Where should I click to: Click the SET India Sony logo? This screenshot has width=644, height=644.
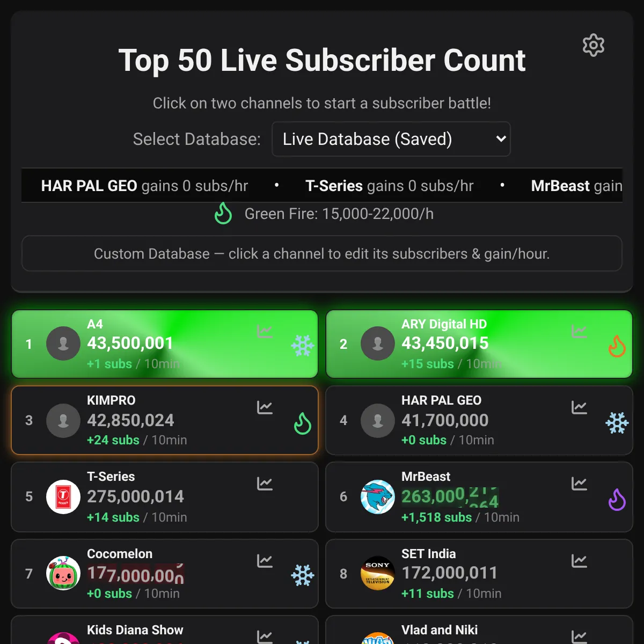tap(378, 573)
